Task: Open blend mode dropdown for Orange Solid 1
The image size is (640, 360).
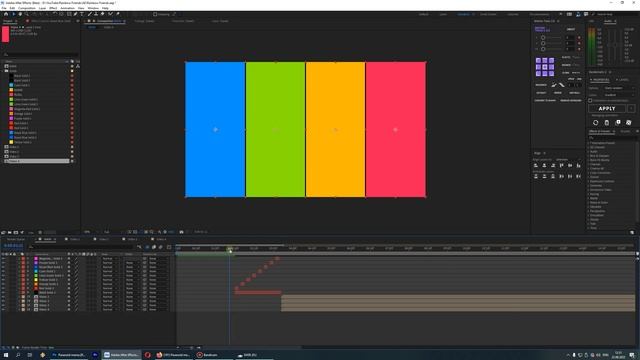Action: (111, 284)
